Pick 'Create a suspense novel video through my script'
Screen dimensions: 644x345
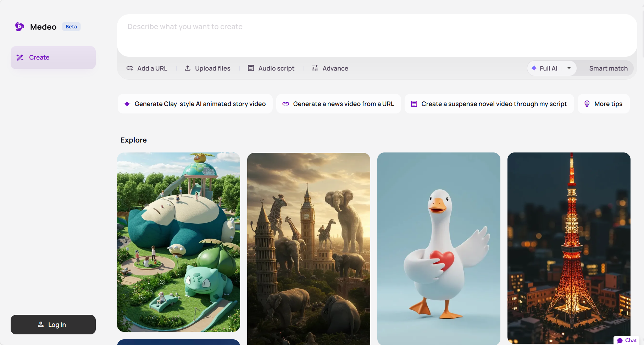click(x=489, y=104)
